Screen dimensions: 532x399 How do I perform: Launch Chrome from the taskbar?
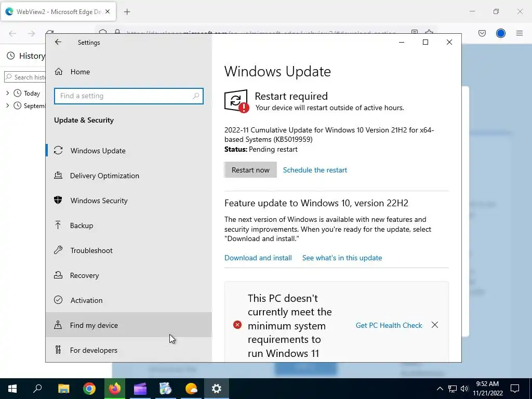[89, 389]
